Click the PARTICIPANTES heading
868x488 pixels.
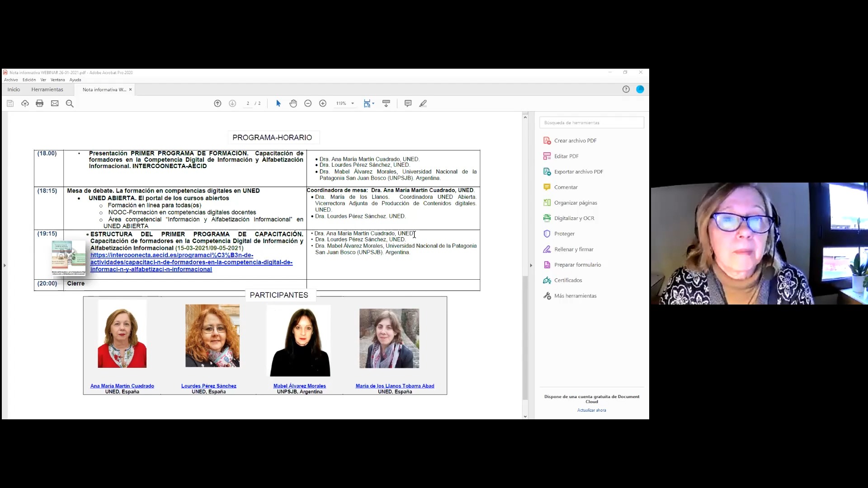click(279, 295)
